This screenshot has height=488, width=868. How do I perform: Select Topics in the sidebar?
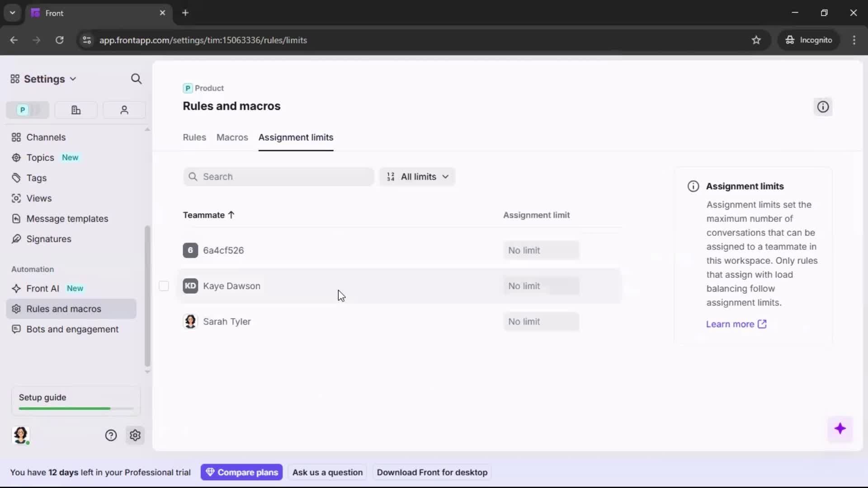[x=39, y=157]
